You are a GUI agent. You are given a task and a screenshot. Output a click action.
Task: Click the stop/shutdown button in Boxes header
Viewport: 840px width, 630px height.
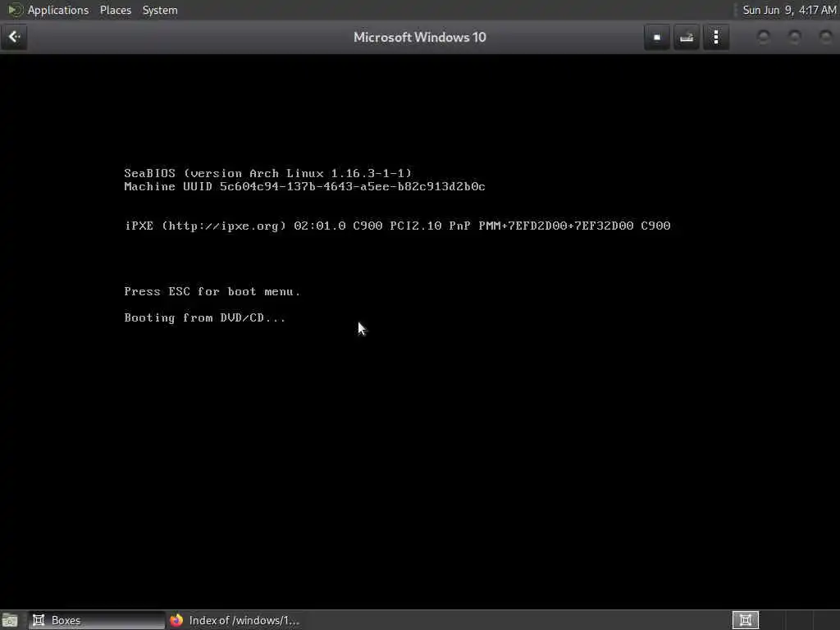coord(657,37)
